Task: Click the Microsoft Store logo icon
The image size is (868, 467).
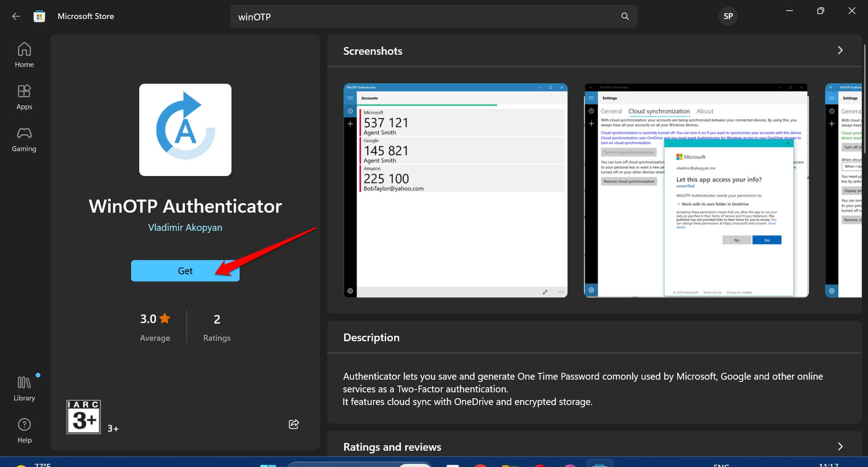Action: pos(39,16)
